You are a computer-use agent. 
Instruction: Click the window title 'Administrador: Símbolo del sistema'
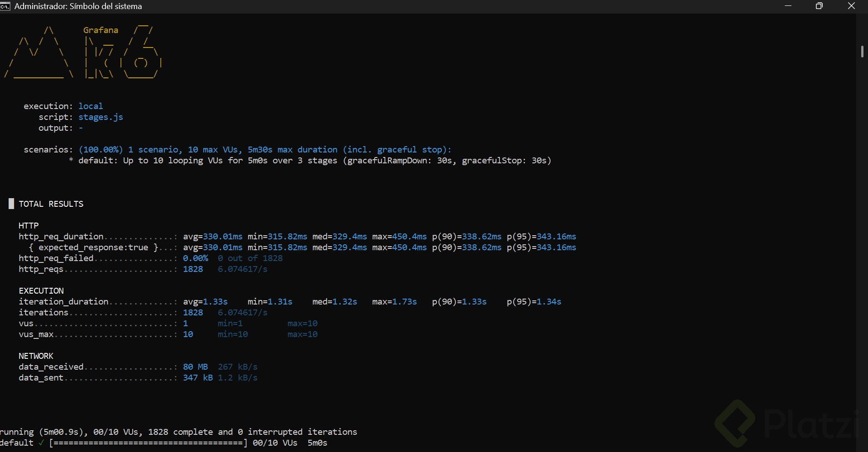(78, 6)
